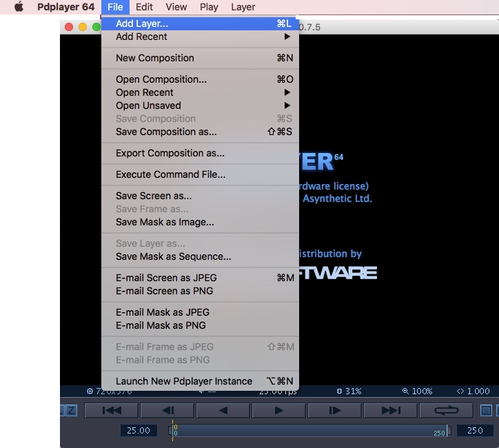
Task: Click the 31% memory usage indicator
Action: click(349, 391)
